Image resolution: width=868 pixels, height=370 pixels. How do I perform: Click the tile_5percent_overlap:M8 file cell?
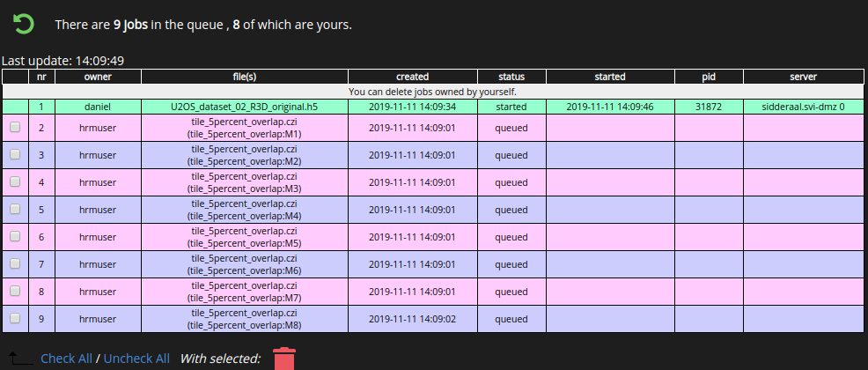[x=245, y=319]
